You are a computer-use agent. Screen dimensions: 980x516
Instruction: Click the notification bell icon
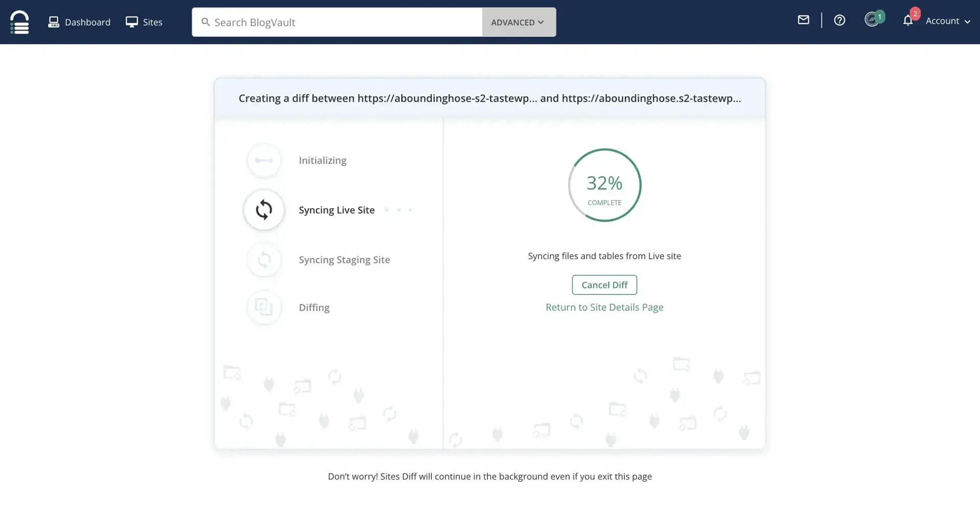click(x=909, y=21)
